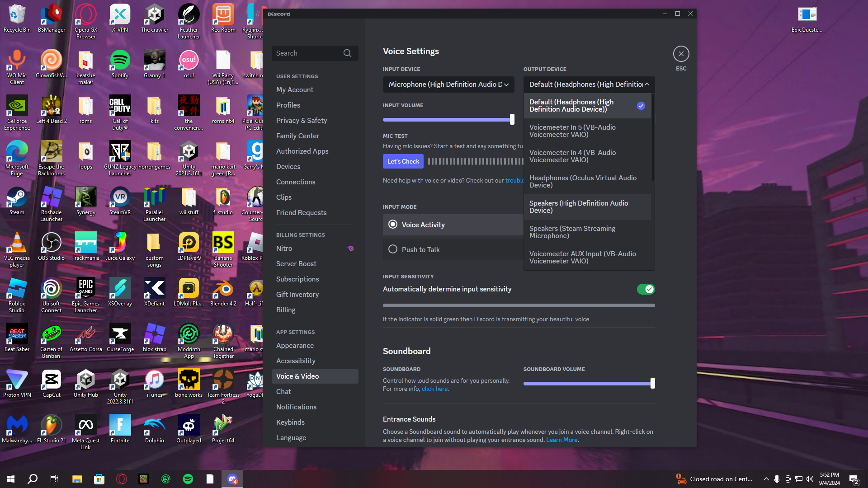Image resolution: width=868 pixels, height=488 pixels.
Task: Select the Push to Talk radio button
Action: point(393,249)
